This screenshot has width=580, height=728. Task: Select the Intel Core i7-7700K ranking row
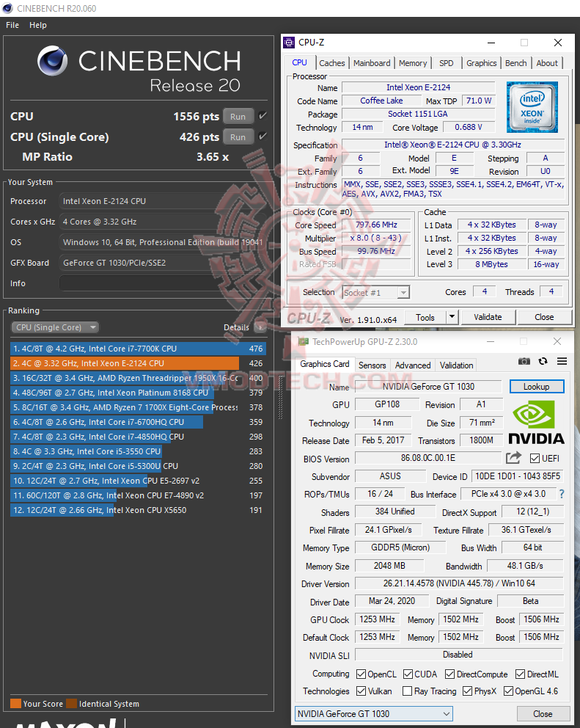[139, 349]
